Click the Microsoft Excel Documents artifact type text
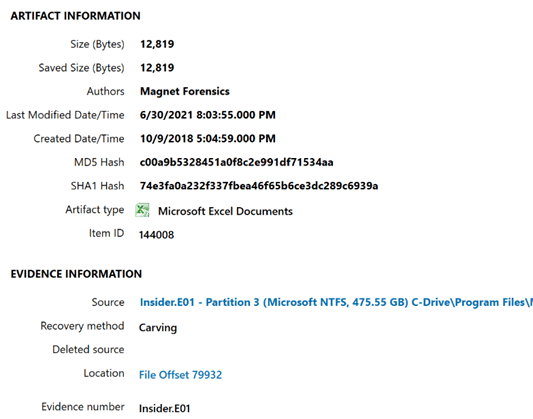The width and height of the screenshot is (533, 419). pyautogui.click(x=225, y=211)
